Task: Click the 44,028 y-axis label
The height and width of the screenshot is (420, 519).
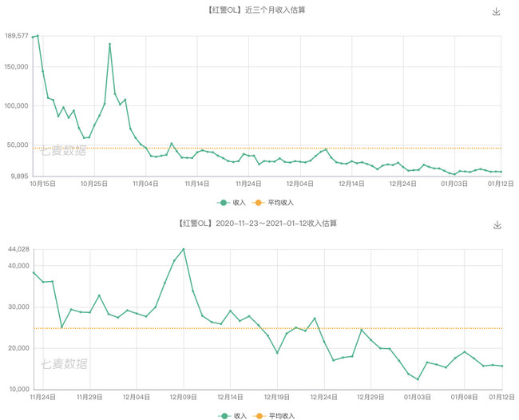Action: (x=18, y=249)
